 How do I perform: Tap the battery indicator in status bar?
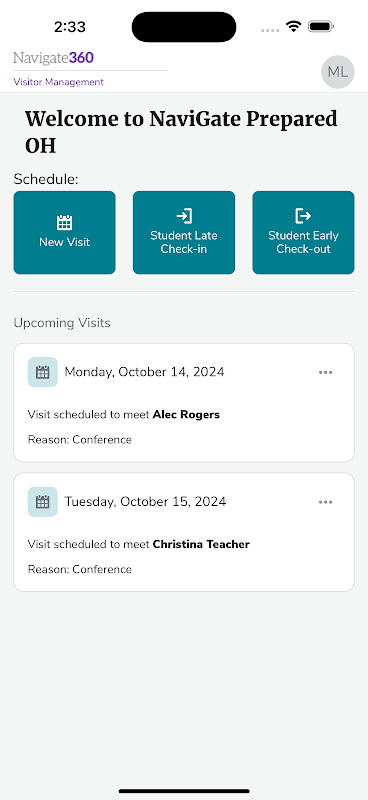pyautogui.click(x=321, y=27)
